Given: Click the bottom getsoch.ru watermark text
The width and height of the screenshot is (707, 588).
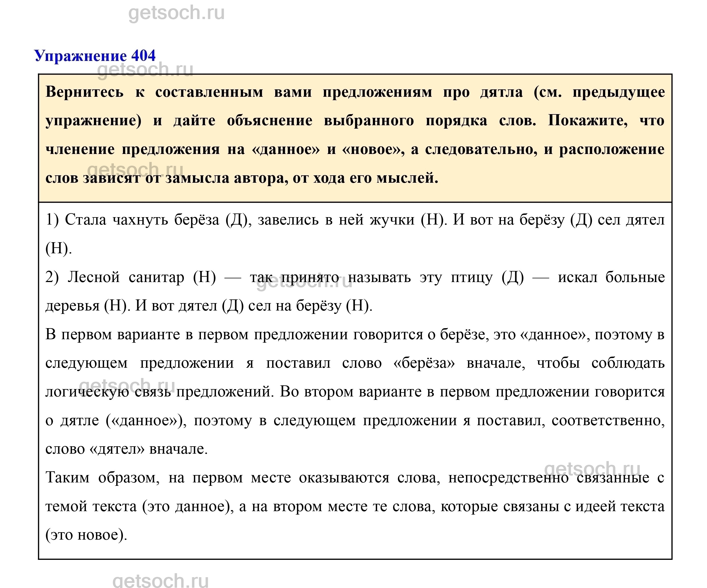Looking at the screenshot, I should [x=160, y=581].
